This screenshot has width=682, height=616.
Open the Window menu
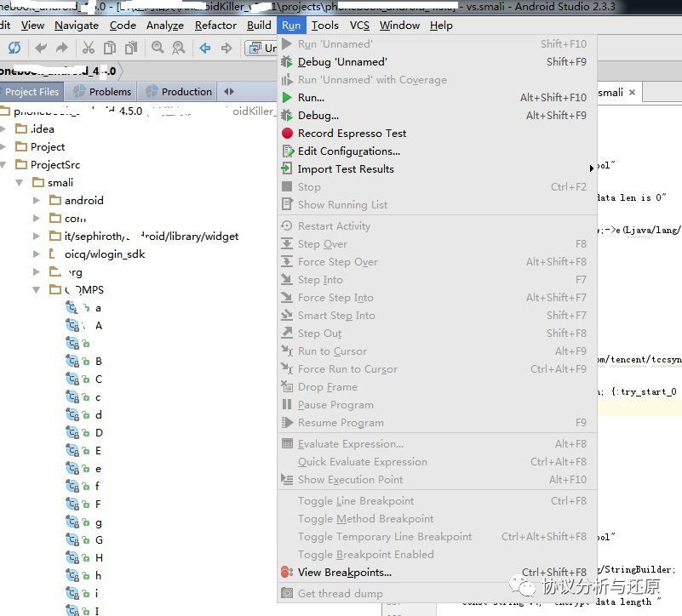tap(399, 26)
